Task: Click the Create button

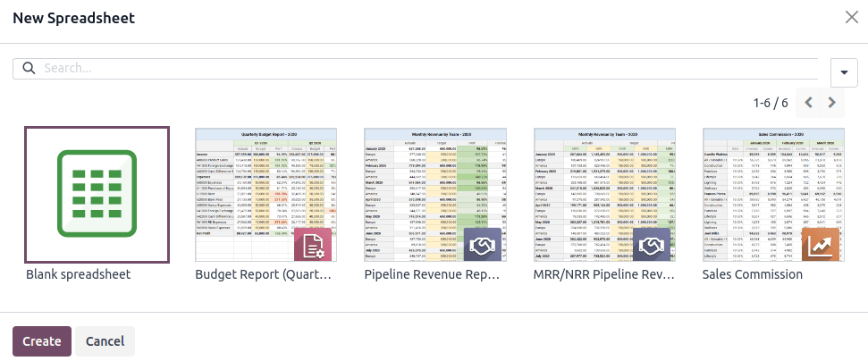Action: (x=41, y=341)
